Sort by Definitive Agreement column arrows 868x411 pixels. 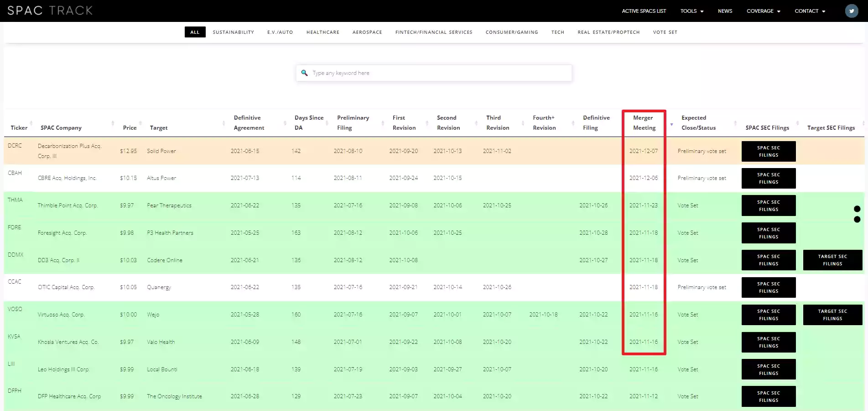285,123
